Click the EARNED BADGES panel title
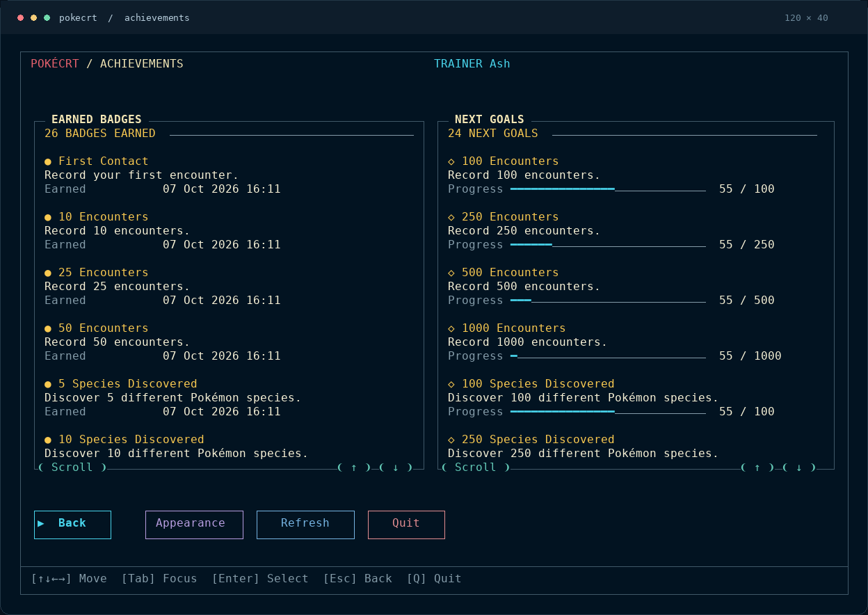The height and width of the screenshot is (615, 868). pos(97,120)
